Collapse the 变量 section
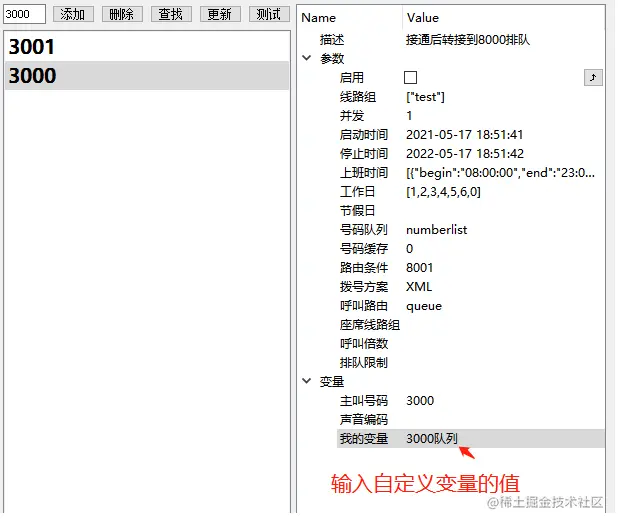618x524 pixels. click(307, 381)
